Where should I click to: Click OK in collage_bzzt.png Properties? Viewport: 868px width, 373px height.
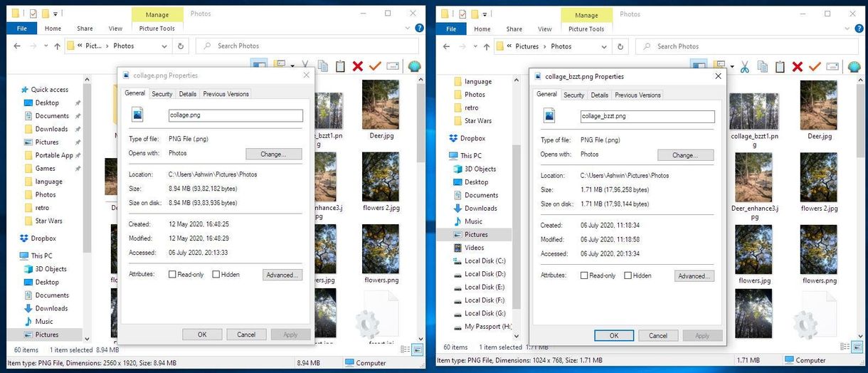pyautogui.click(x=614, y=335)
